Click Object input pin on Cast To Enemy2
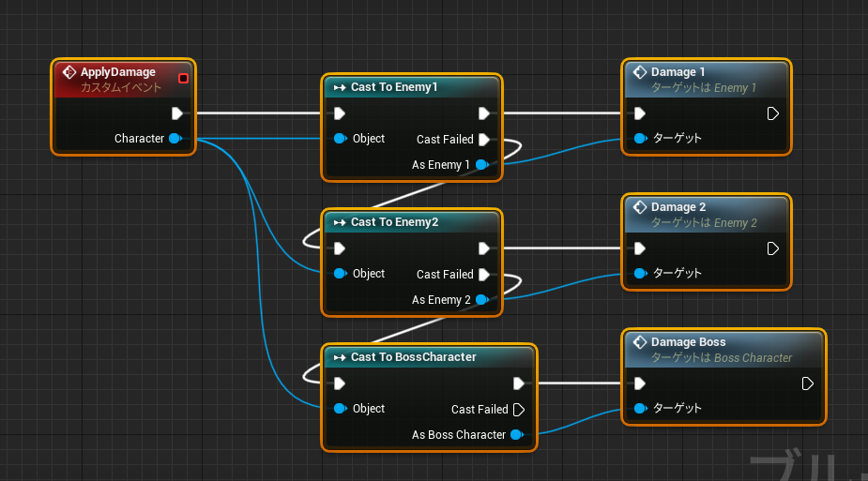Image resolution: width=868 pixels, height=481 pixels. (x=341, y=273)
